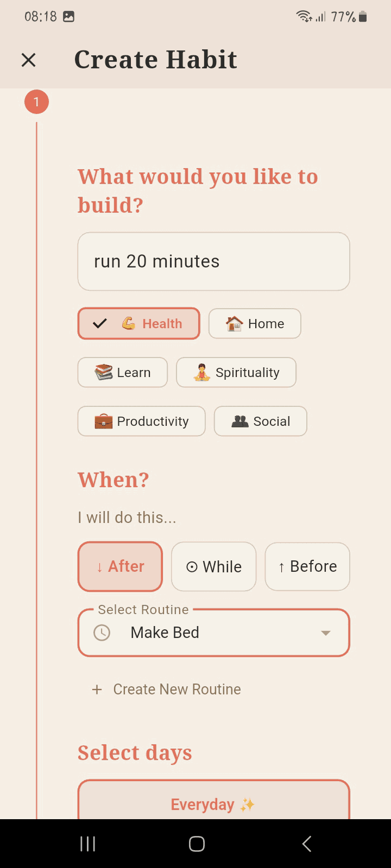Expand the Make Bed routine selector arrow

click(x=326, y=633)
